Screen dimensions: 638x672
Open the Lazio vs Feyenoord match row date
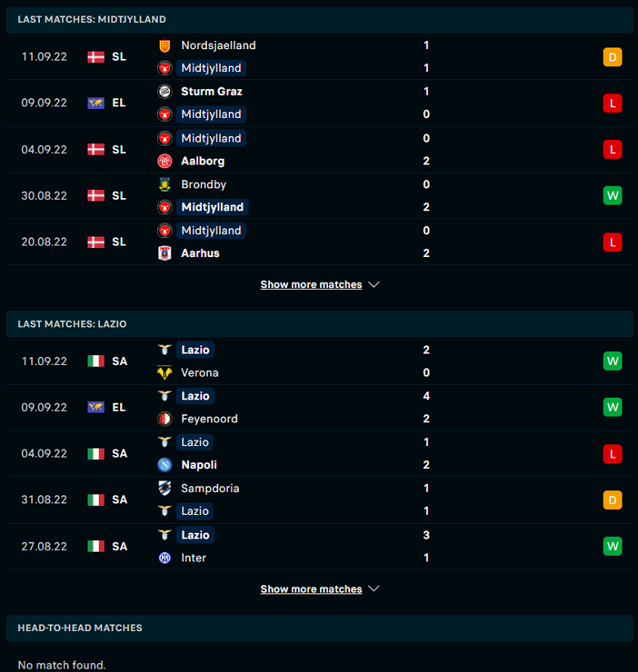[44, 407]
